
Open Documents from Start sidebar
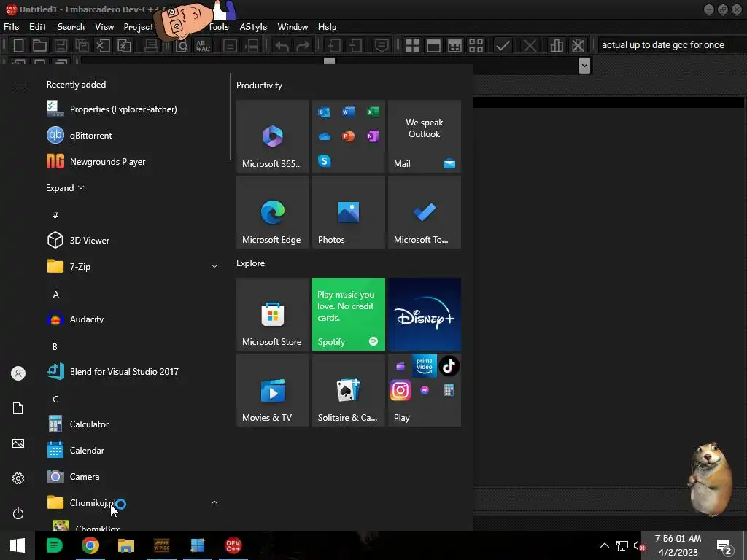coord(18,408)
